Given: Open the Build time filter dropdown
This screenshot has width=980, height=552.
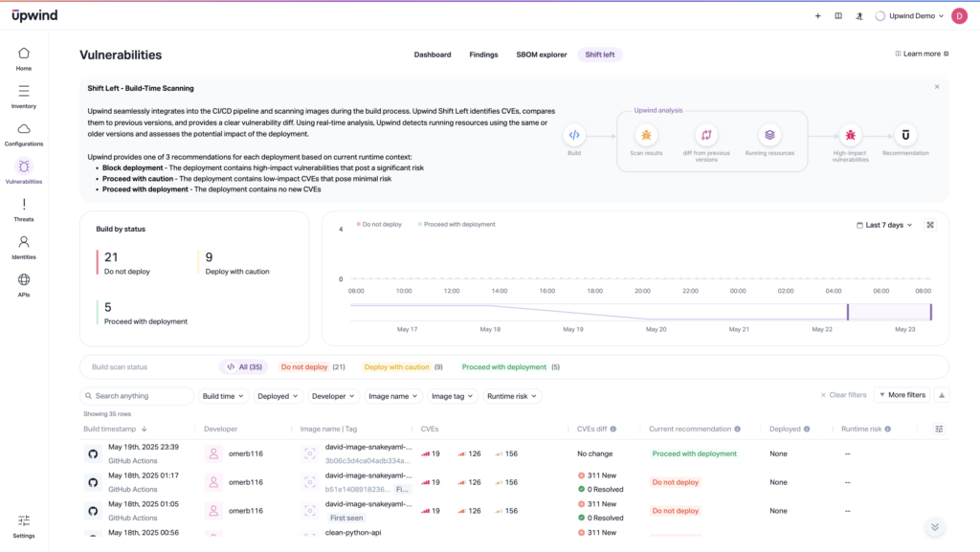Looking at the screenshot, I should pyautogui.click(x=222, y=396).
